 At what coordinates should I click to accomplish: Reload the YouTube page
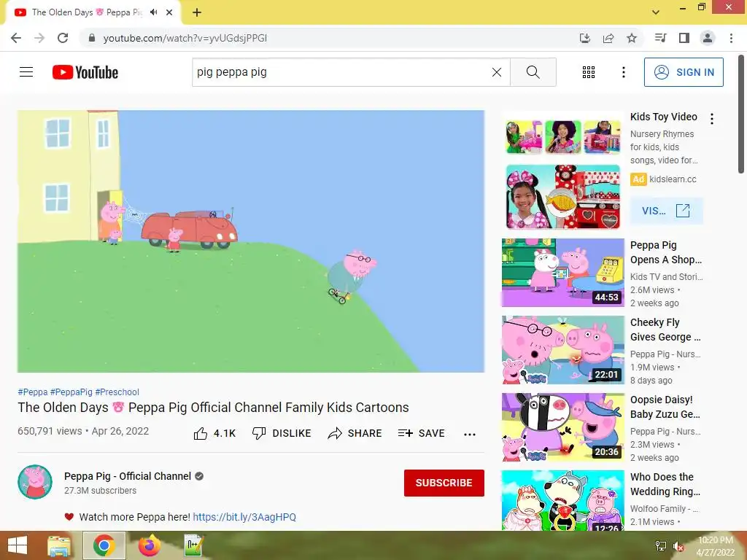pyautogui.click(x=63, y=38)
